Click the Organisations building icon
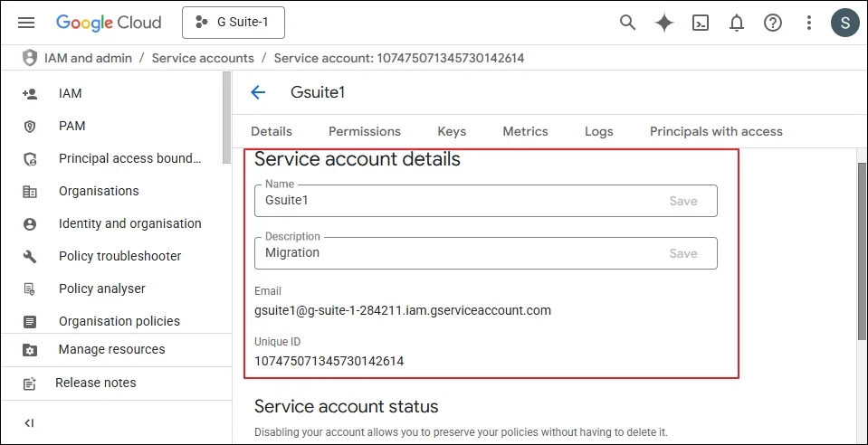The image size is (868, 445). pos(29,192)
